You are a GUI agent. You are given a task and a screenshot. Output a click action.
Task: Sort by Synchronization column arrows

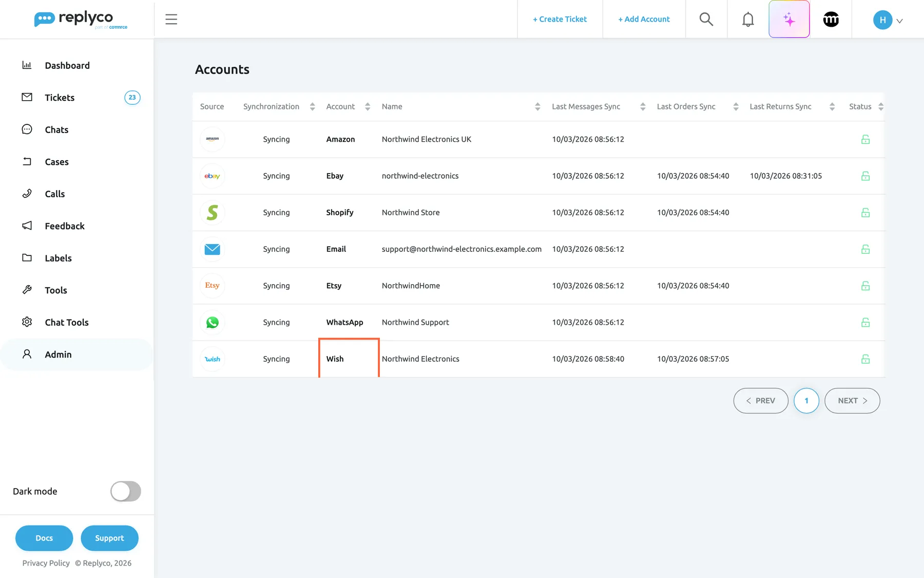tap(312, 106)
